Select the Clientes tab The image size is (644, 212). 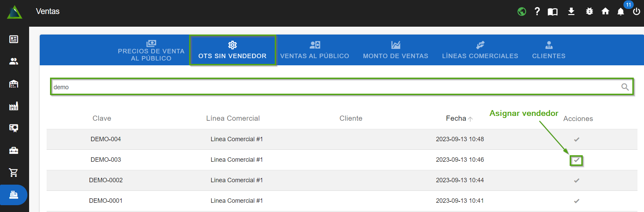548,50
